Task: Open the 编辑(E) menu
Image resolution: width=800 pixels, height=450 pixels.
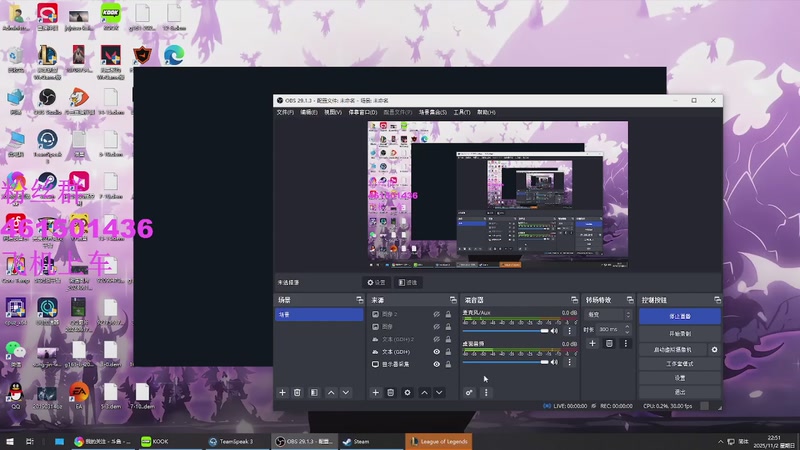Action: click(x=309, y=112)
